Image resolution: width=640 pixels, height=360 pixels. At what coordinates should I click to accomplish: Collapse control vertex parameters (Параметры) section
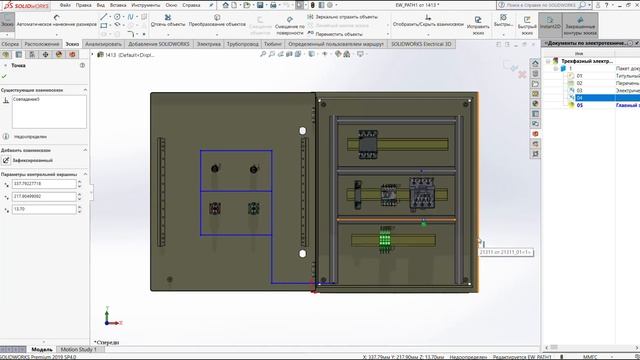[x=85, y=174]
